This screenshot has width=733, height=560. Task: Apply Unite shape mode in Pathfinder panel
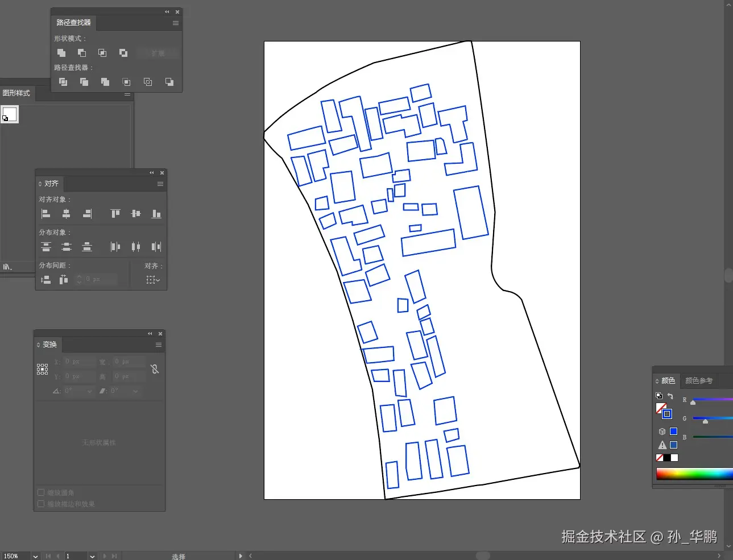click(x=61, y=53)
